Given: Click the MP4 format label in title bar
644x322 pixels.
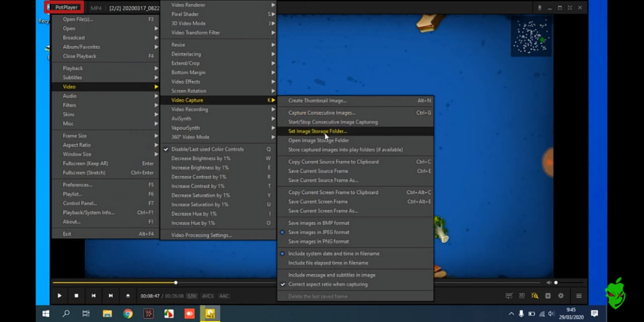Looking at the screenshot, I should point(96,8).
